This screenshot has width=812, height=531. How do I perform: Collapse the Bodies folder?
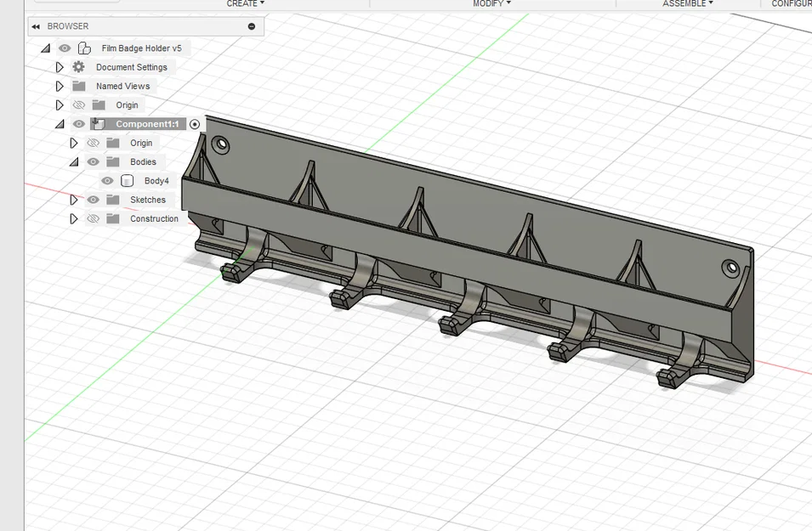(75, 162)
